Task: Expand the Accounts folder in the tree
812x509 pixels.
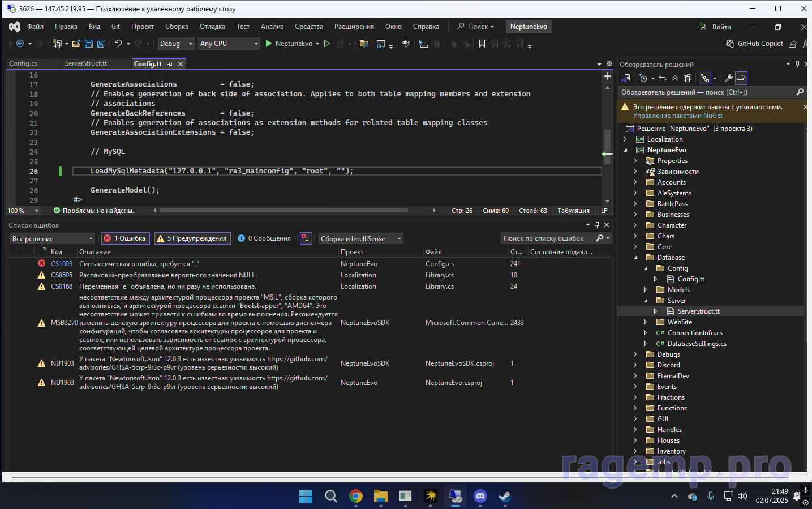Action: [x=635, y=182]
